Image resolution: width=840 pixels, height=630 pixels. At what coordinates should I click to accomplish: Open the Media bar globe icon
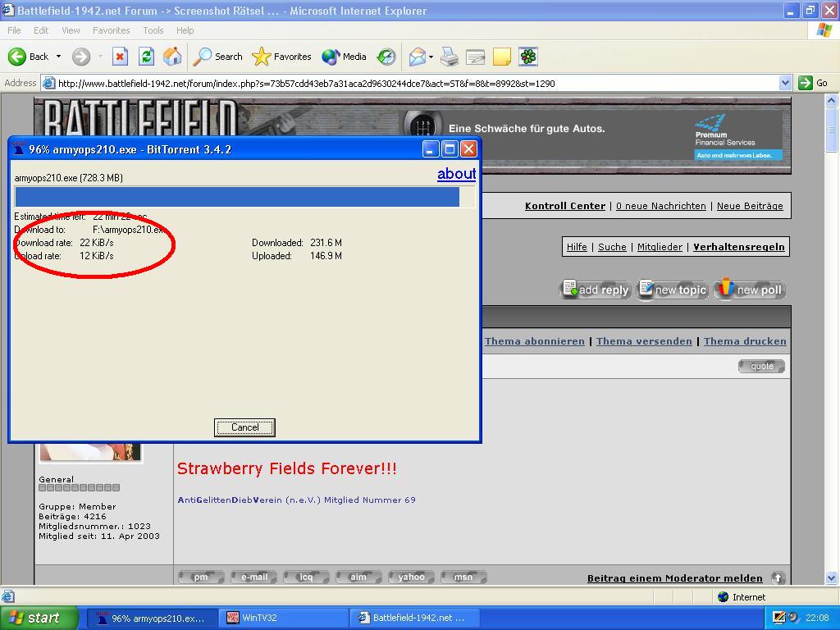pyautogui.click(x=344, y=57)
